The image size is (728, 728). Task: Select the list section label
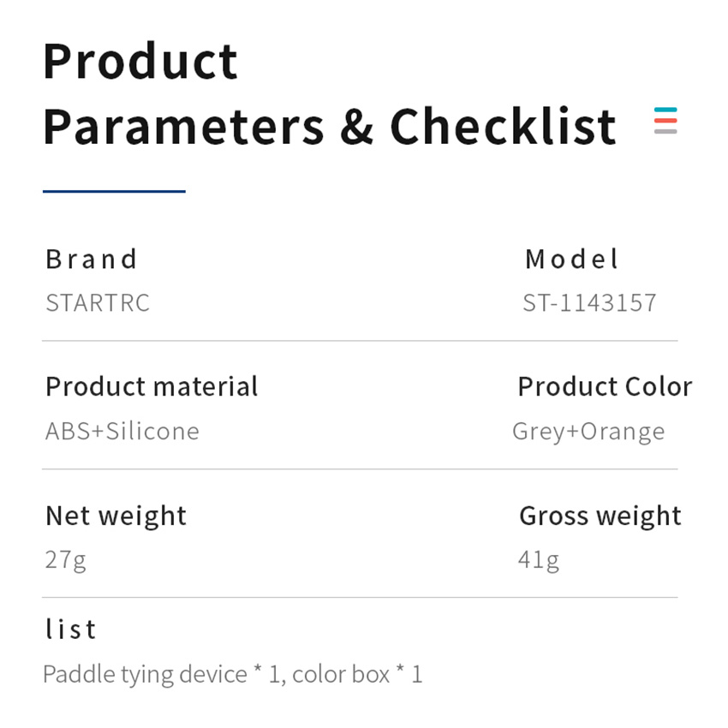[70, 630]
